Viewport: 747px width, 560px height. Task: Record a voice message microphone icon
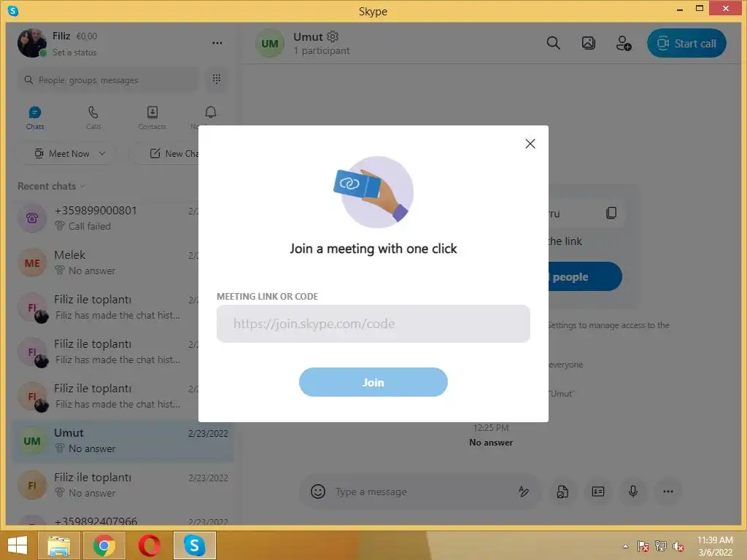click(x=633, y=491)
